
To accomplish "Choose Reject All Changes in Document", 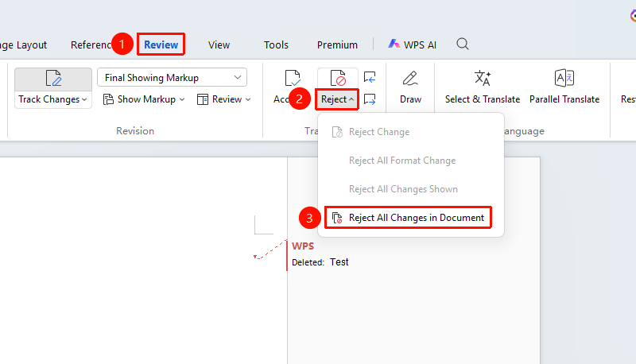I will click(408, 218).
